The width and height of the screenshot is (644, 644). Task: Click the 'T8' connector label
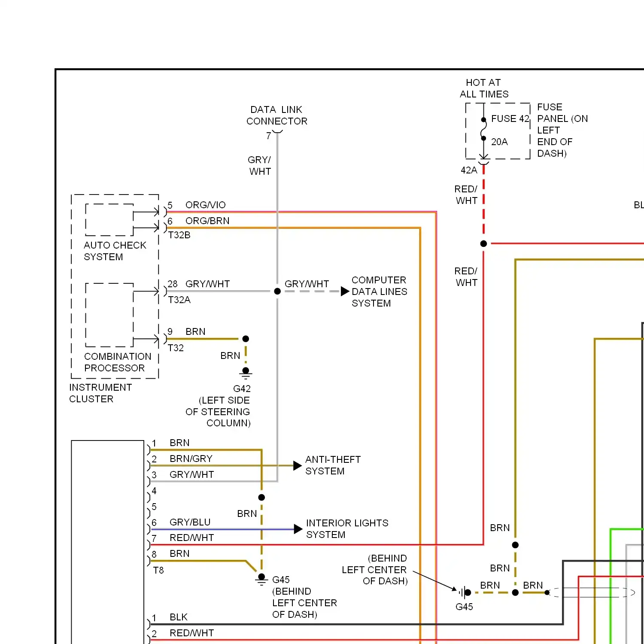(x=158, y=571)
